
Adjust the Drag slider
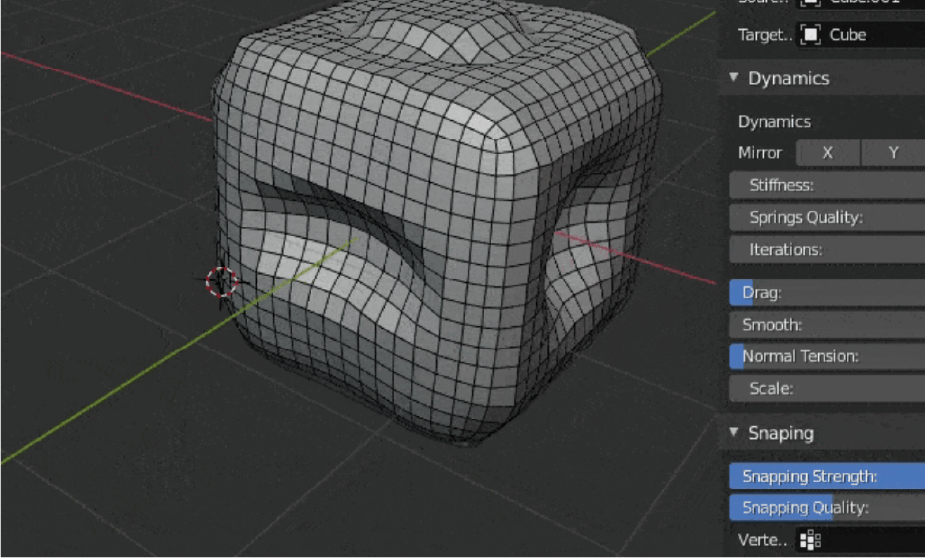click(x=827, y=293)
